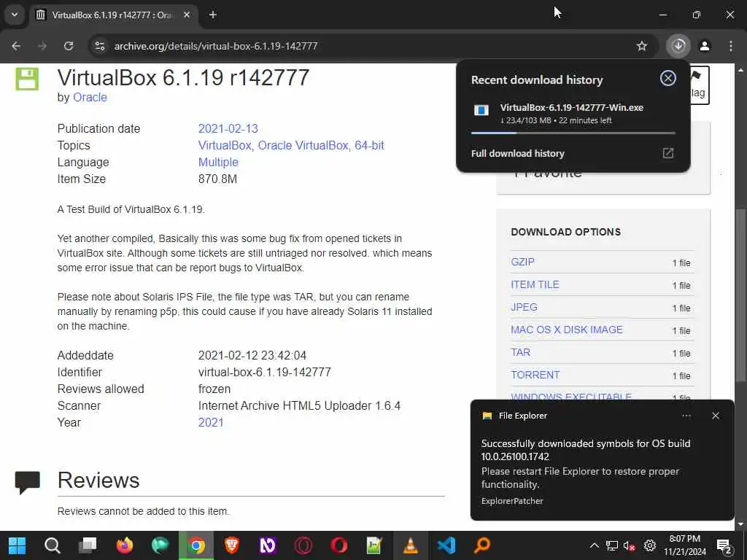Open the red Opera browser on taskbar
Viewport: 747px width, 560px height.
click(338, 545)
